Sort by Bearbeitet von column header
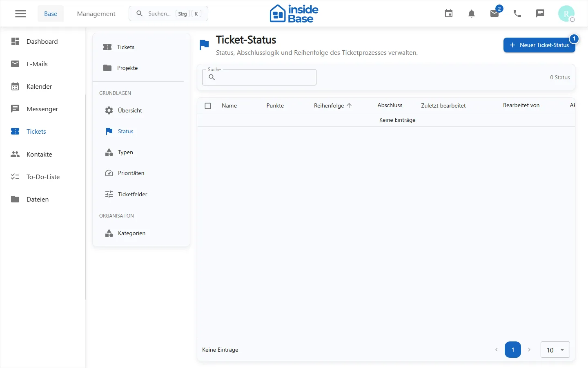This screenshot has width=588, height=368. tap(521, 105)
